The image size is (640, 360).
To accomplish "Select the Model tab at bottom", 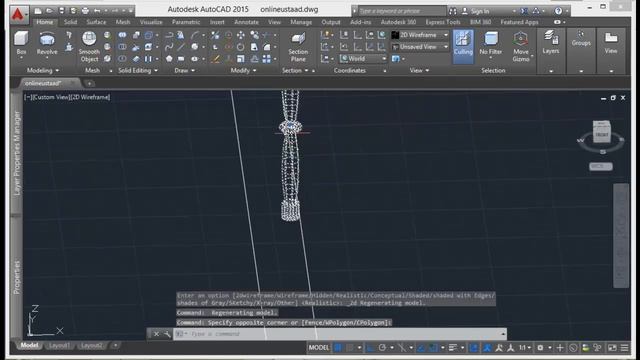I will coord(29,345).
